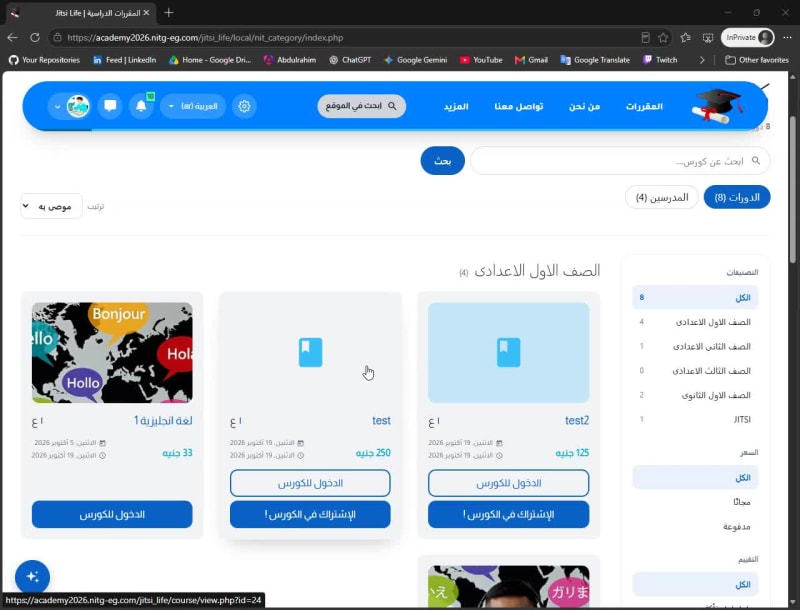Image resolution: width=800 pixels, height=610 pixels.
Task: Open the تواصل معنا nav menu item
Action: [518, 106]
